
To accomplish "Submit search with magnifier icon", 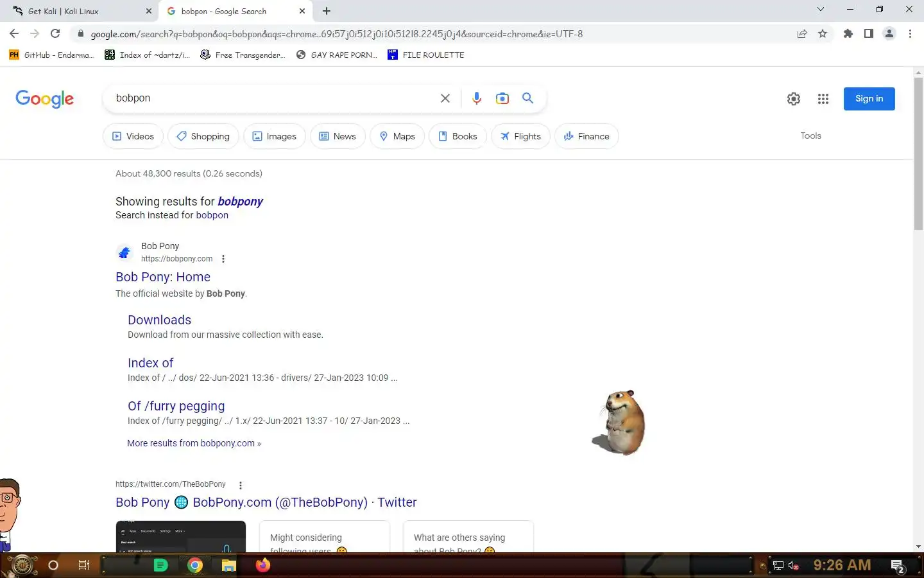I will (x=527, y=98).
